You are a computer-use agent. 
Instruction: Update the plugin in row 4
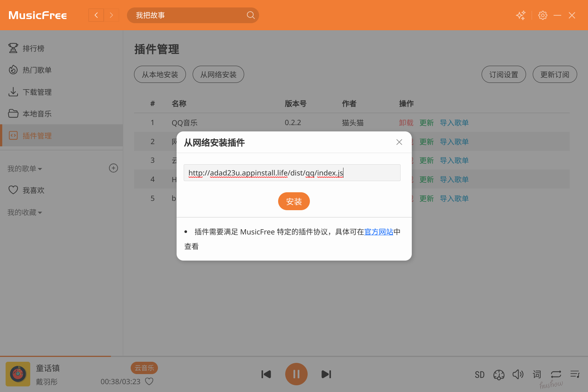pyautogui.click(x=427, y=180)
